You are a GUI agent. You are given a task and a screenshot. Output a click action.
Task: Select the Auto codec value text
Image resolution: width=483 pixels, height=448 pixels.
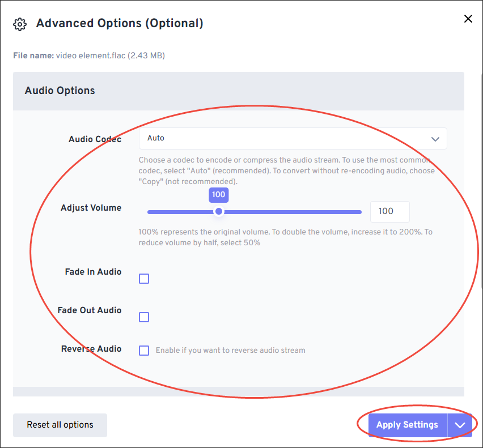156,138
